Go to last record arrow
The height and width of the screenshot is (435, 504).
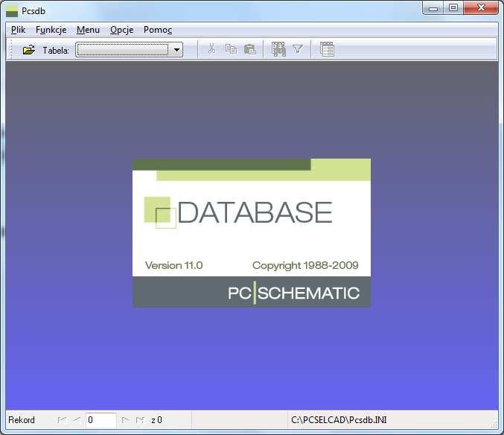click(140, 420)
